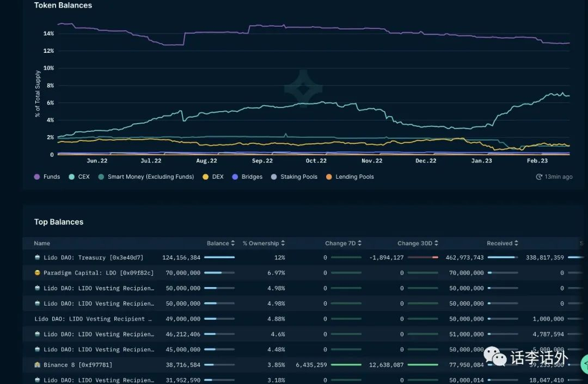This screenshot has height=384, width=588.
Task: Click the Treasury received value 462,973,743
Action: [x=464, y=258]
